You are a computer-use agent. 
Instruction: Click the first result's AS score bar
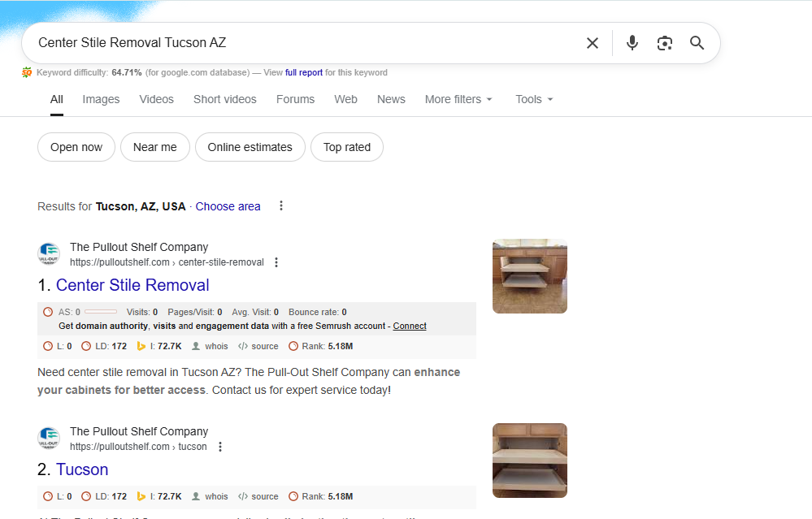click(x=100, y=312)
